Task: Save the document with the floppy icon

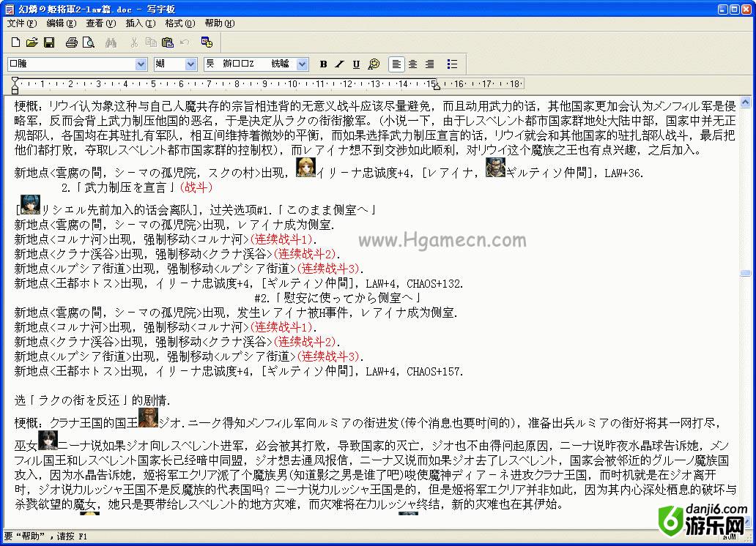Action: pos(48,42)
